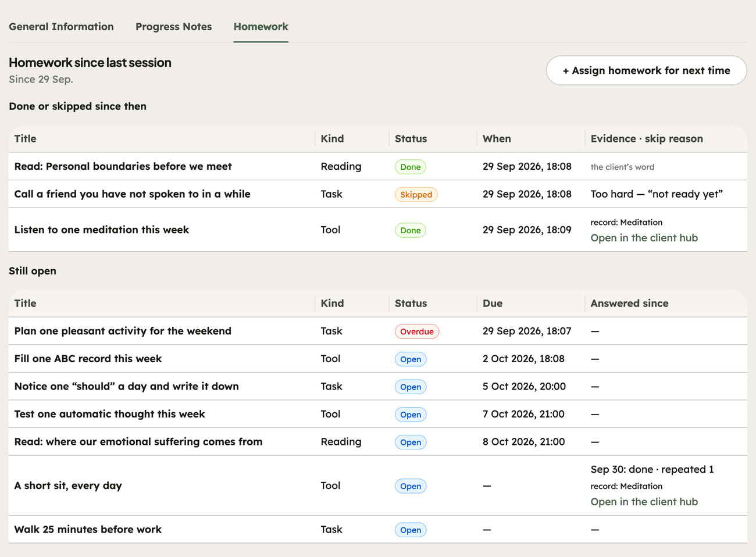Click the Overdue status badge
756x557 pixels.
(x=417, y=331)
